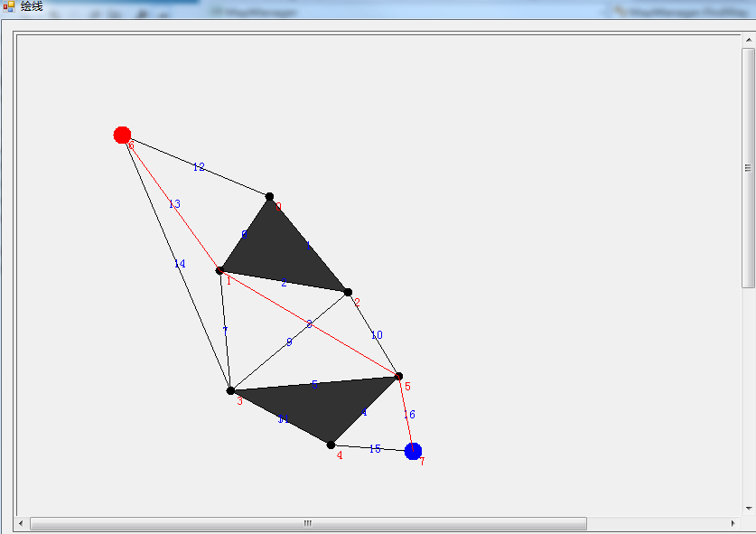756x534 pixels.
Task: Click blue edge label 14
Action: (180, 263)
